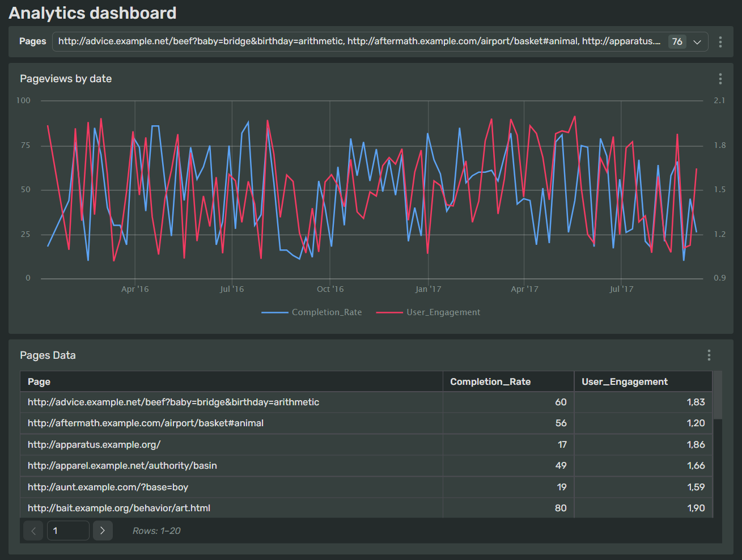This screenshot has height=560, width=742.
Task: Click the Pages filter label
Action: click(x=33, y=41)
